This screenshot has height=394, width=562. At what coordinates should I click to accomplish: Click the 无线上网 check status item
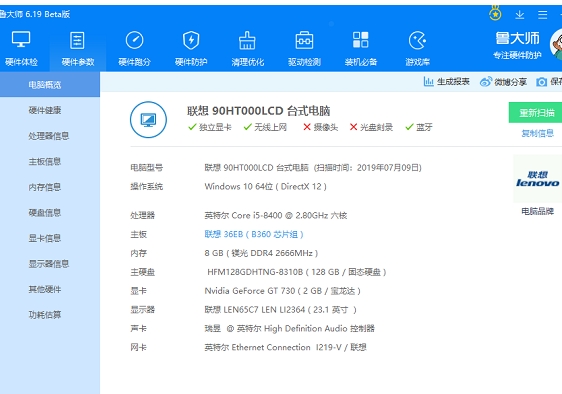coord(265,127)
